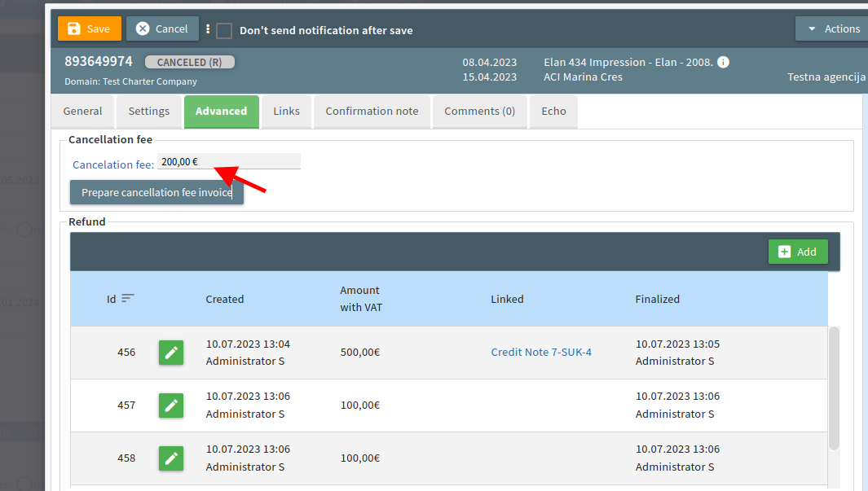Click Id 458 cell
868x491 pixels.
pos(126,458)
